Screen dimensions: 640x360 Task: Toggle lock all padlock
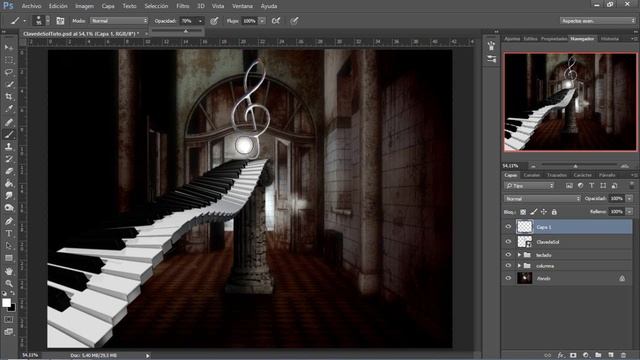click(x=554, y=212)
